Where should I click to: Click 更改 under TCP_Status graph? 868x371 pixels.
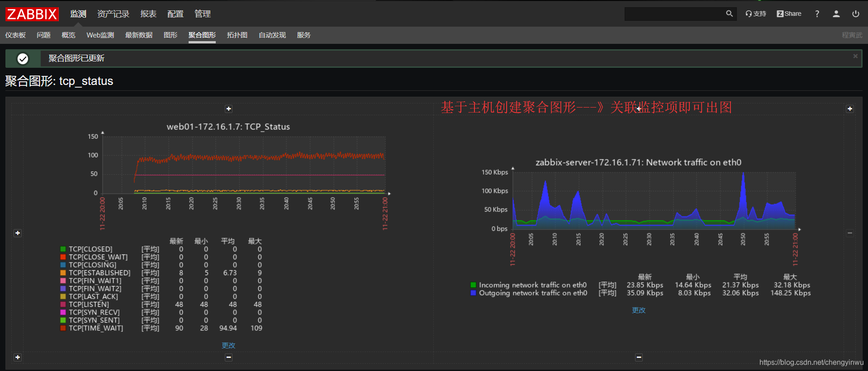click(228, 345)
